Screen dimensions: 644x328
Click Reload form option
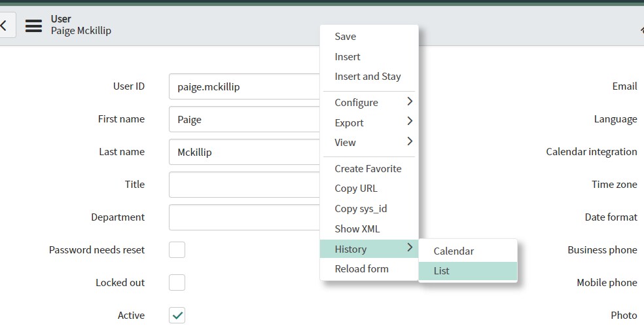click(361, 268)
